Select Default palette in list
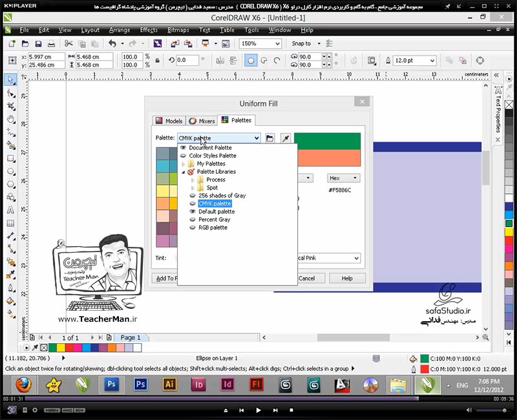Image resolution: width=517 pixels, height=420 pixels. pos(216,212)
